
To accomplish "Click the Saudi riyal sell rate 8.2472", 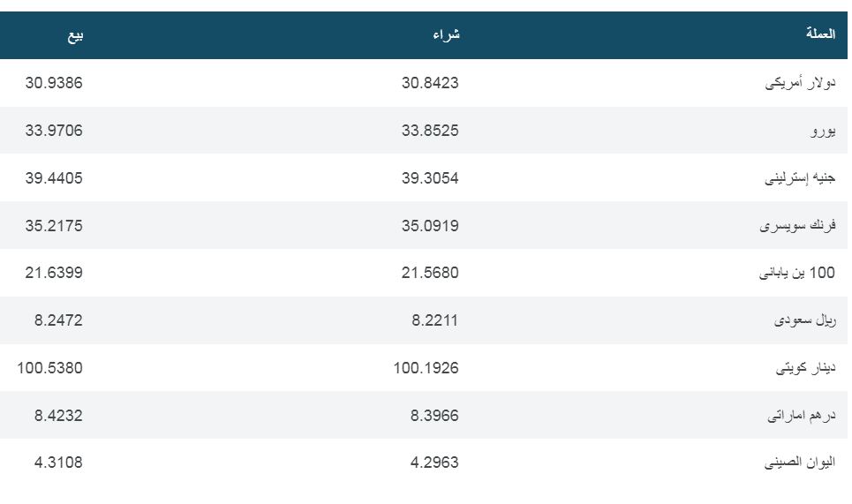I will (58, 321).
